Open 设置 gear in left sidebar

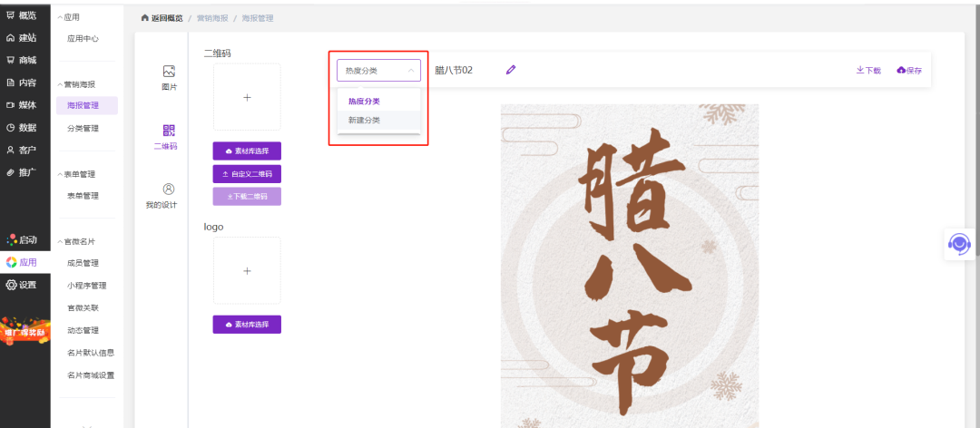[11, 285]
